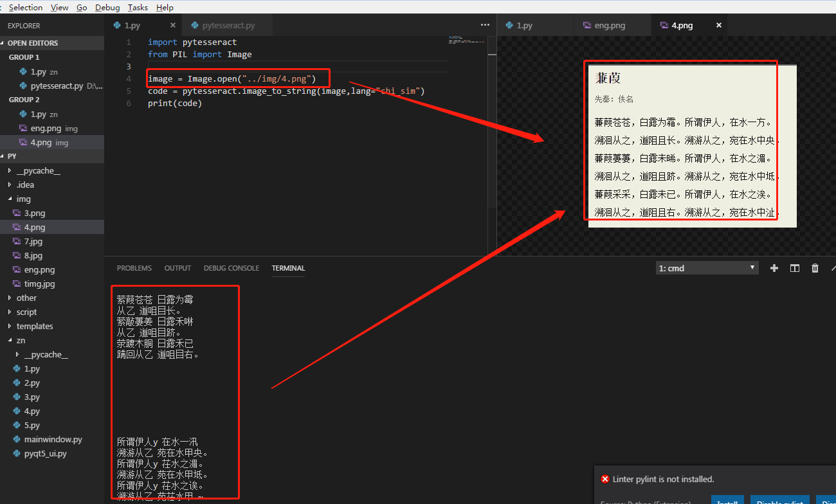Screen dimensions: 836x504
Task: Kill the terminal with the trash icon
Action: 815,268
